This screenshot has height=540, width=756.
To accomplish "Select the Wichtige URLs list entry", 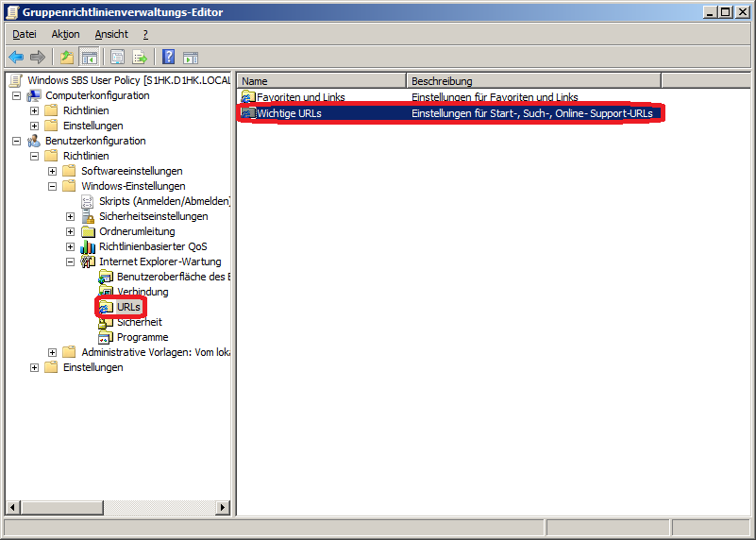I will [x=289, y=113].
